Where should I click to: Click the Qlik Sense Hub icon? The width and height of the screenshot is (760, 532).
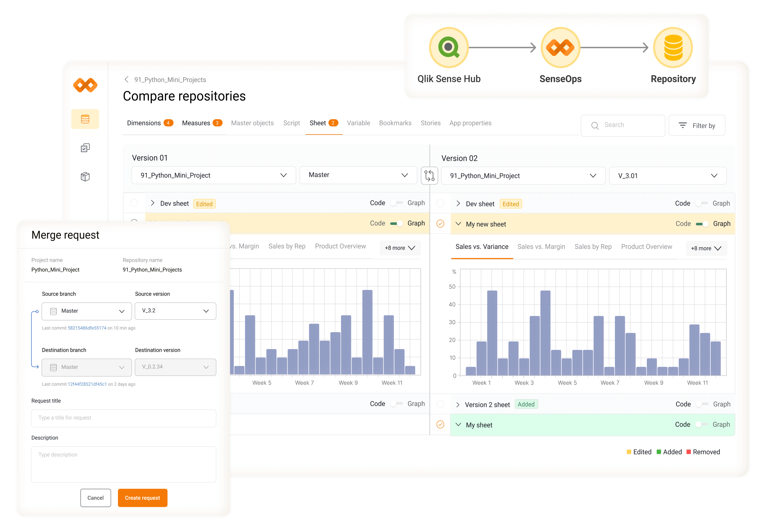449,47
